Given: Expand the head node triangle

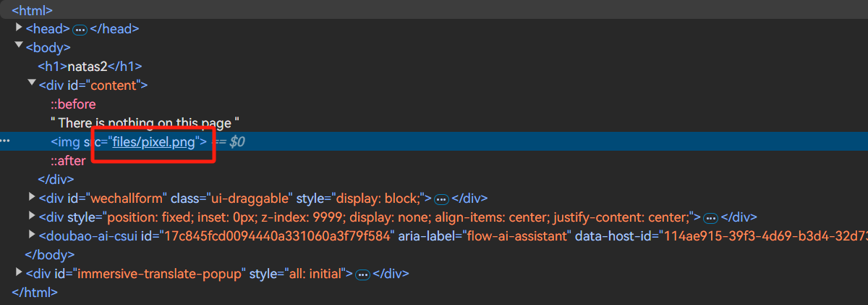Looking at the screenshot, I should tap(19, 28).
